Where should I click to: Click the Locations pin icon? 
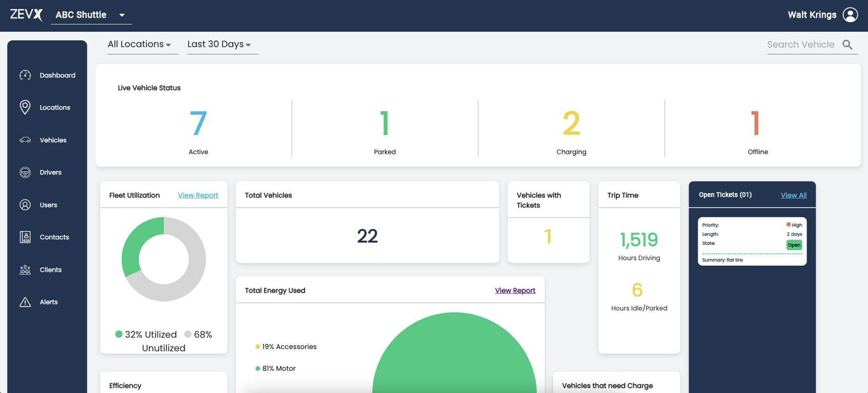25,107
